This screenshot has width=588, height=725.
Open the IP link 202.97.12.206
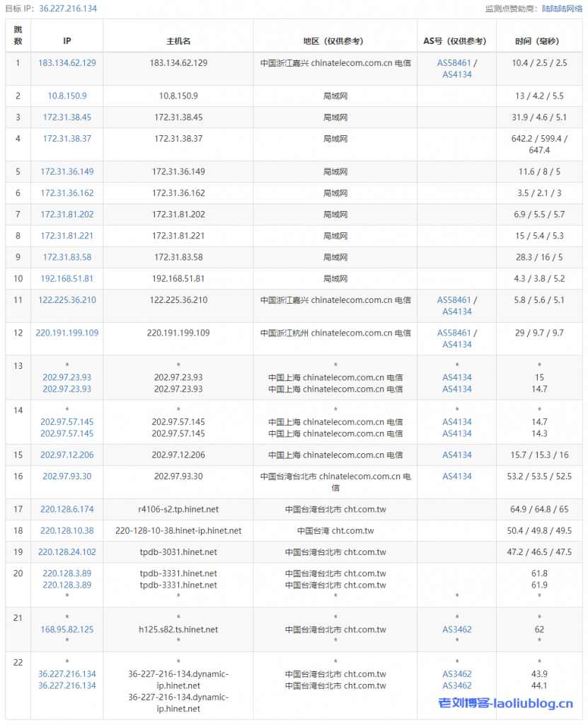(x=67, y=455)
